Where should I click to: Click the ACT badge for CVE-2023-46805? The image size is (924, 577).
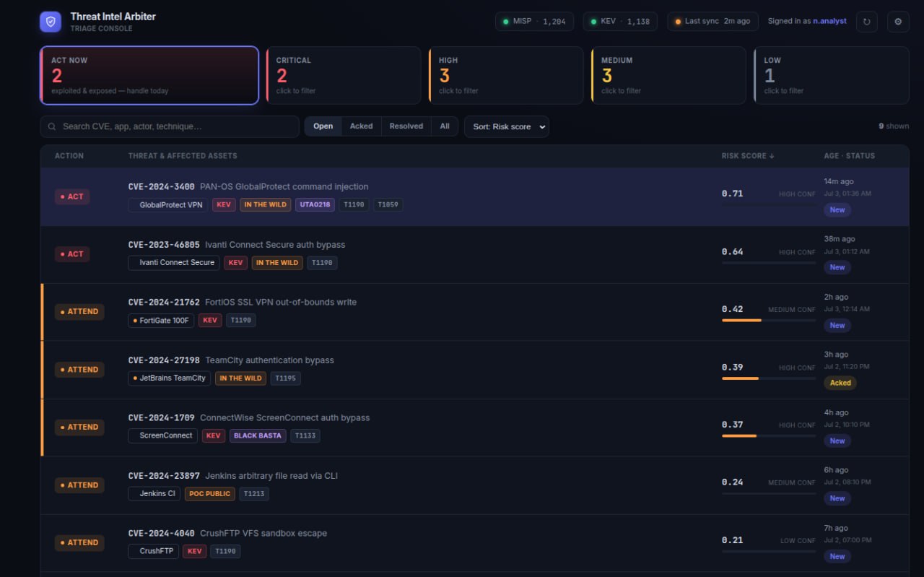point(72,254)
